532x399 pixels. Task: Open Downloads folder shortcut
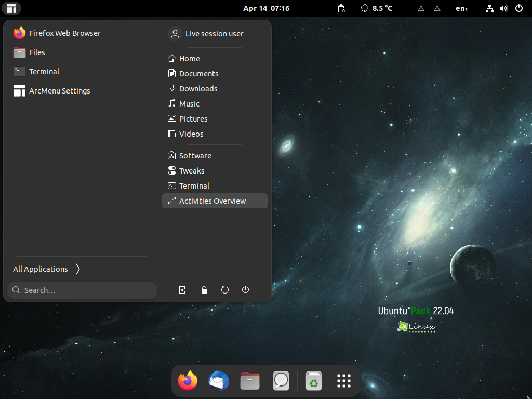pos(215,89)
